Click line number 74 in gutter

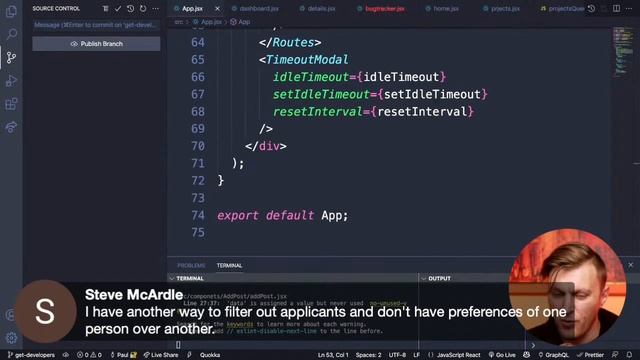[x=198, y=215]
